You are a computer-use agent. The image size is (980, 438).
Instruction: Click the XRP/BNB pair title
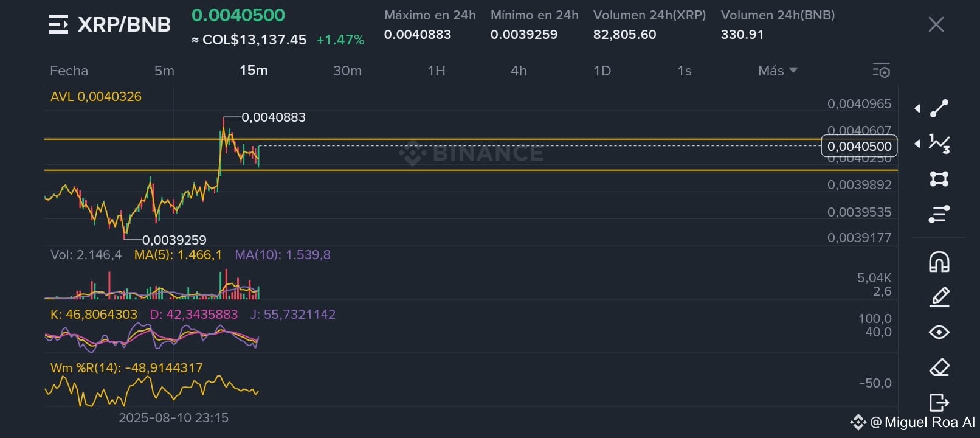point(124,24)
